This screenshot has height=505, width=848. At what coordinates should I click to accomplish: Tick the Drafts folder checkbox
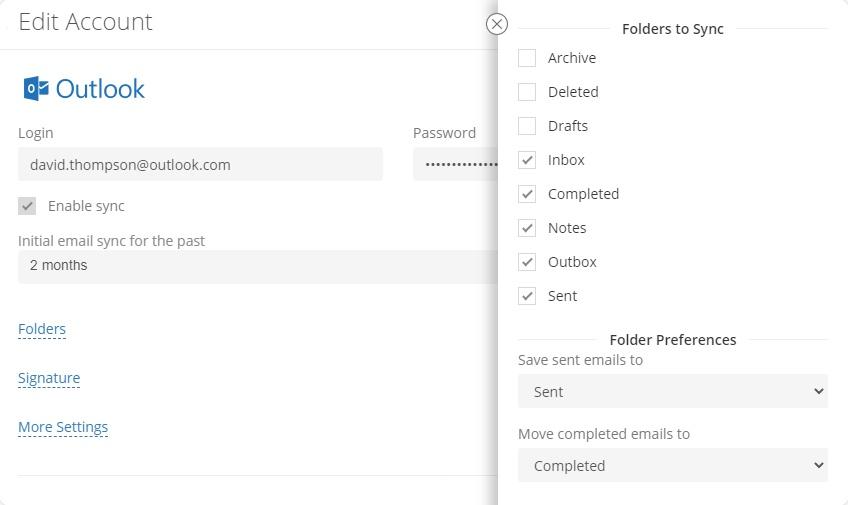(527, 126)
